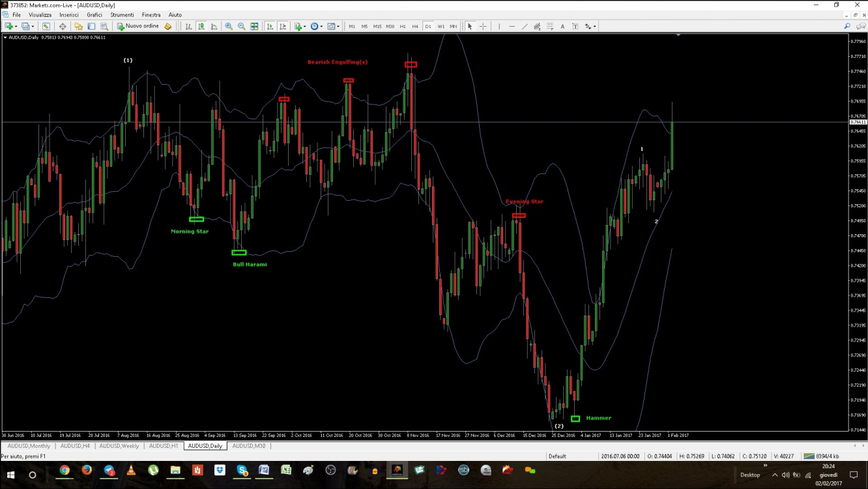Click the Zoom In magnifier icon
This screenshot has height=489, width=868.
tap(229, 27)
